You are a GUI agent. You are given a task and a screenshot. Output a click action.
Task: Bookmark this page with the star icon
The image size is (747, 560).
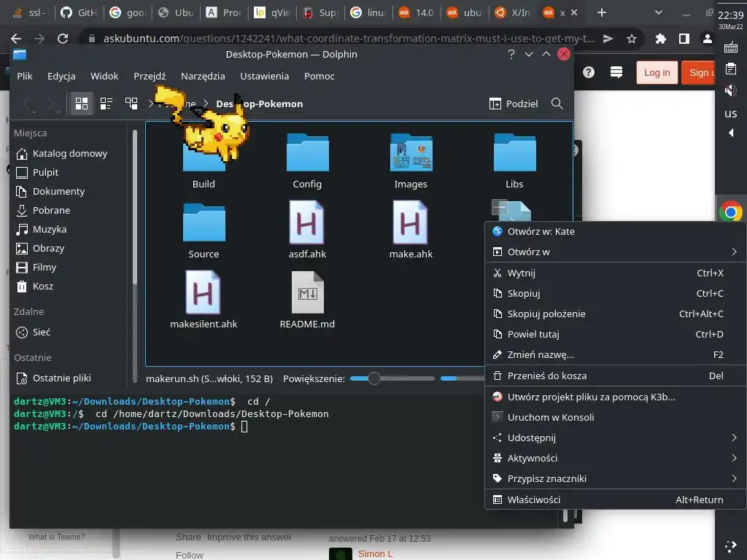[632, 39]
